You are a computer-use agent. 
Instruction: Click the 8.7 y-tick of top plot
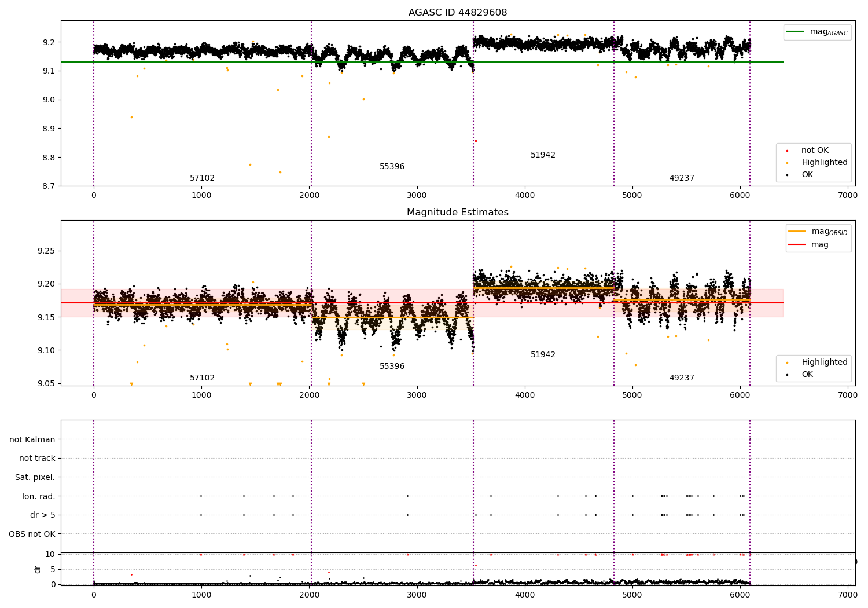tap(49, 186)
